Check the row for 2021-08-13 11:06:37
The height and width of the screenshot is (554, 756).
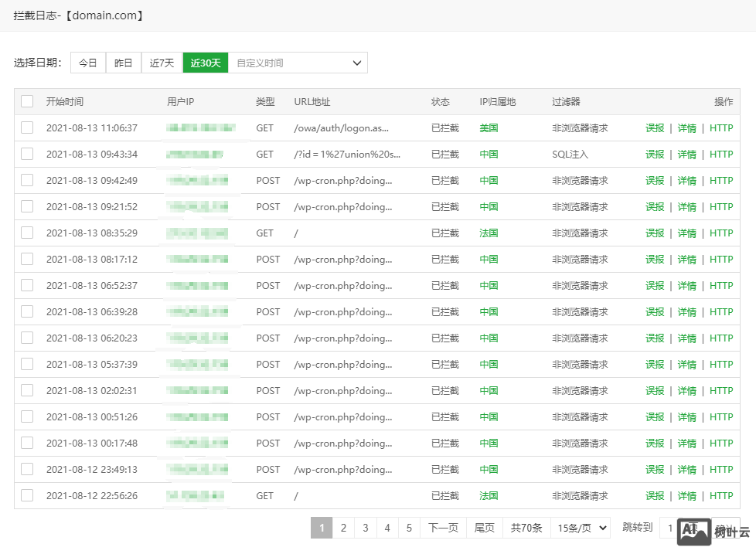pos(27,127)
